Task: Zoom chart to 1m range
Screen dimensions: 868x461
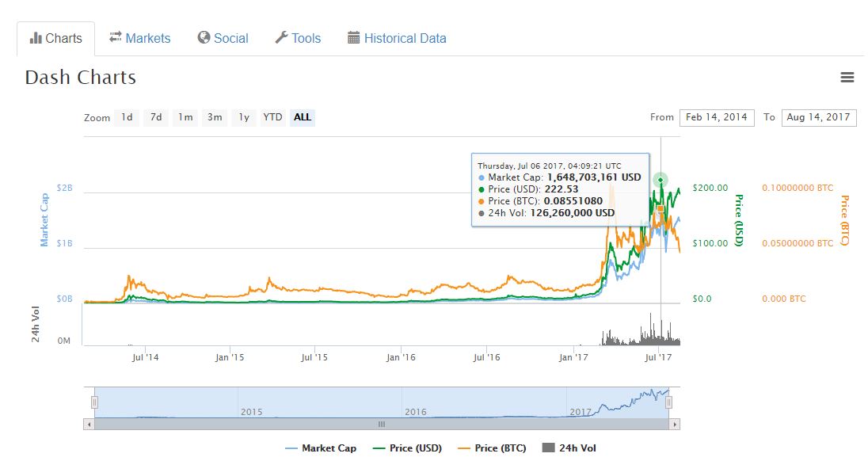Action: tap(185, 117)
